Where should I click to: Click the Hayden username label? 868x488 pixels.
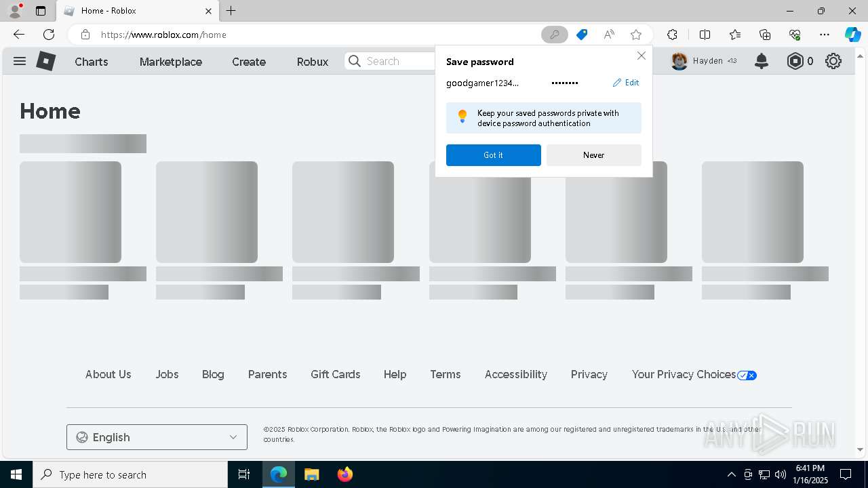pyautogui.click(x=708, y=61)
